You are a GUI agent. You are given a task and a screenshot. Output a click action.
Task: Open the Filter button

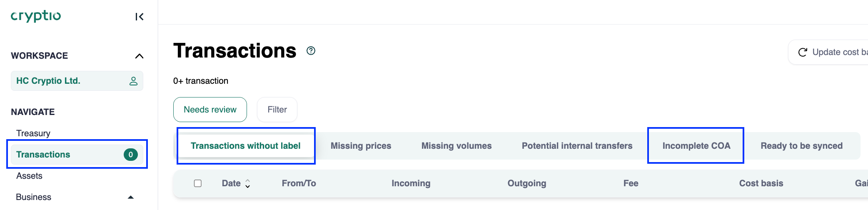277,110
